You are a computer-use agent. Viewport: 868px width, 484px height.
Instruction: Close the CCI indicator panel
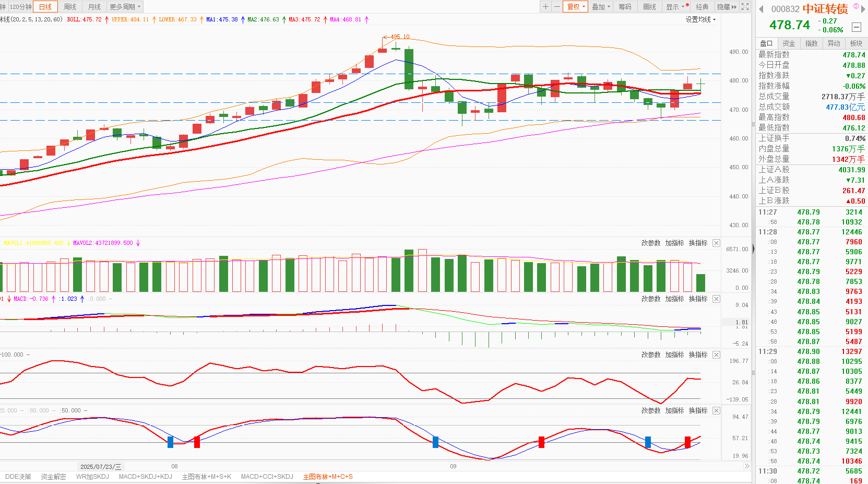pos(717,355)
